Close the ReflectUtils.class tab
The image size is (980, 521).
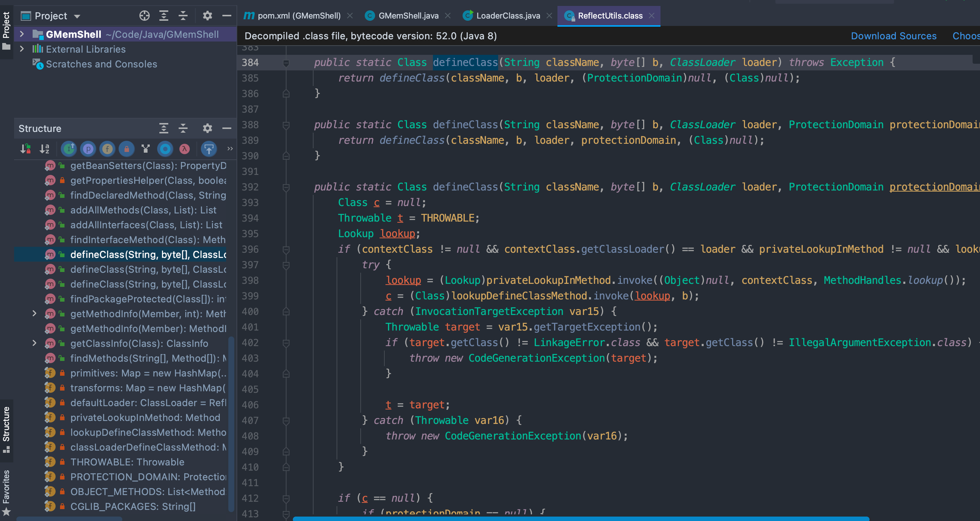[x=652, y=16]
